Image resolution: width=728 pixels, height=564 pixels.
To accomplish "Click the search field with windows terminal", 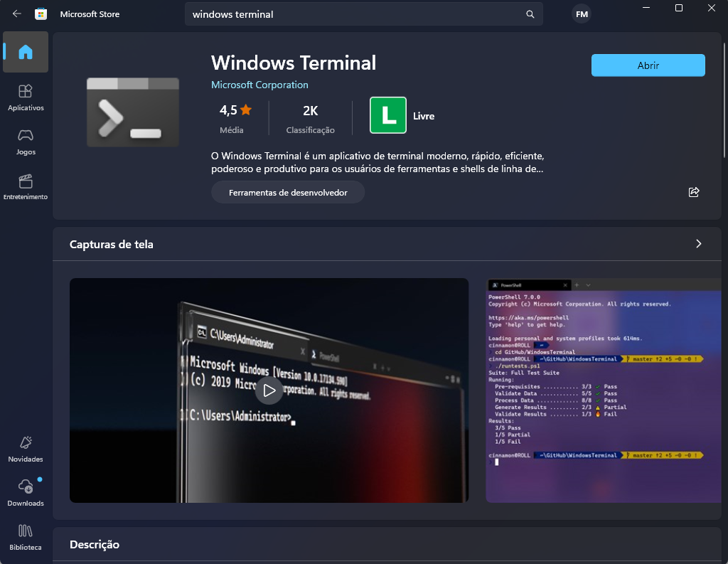I will 355,14.
